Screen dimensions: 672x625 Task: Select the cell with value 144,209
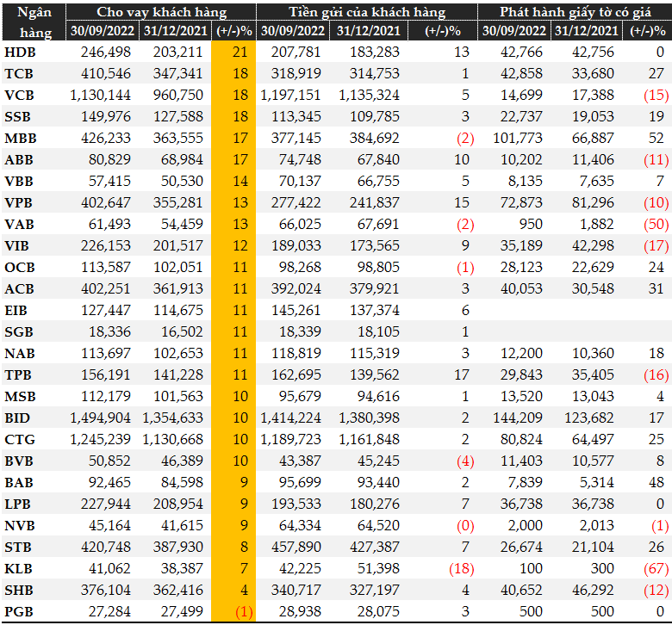513,418
